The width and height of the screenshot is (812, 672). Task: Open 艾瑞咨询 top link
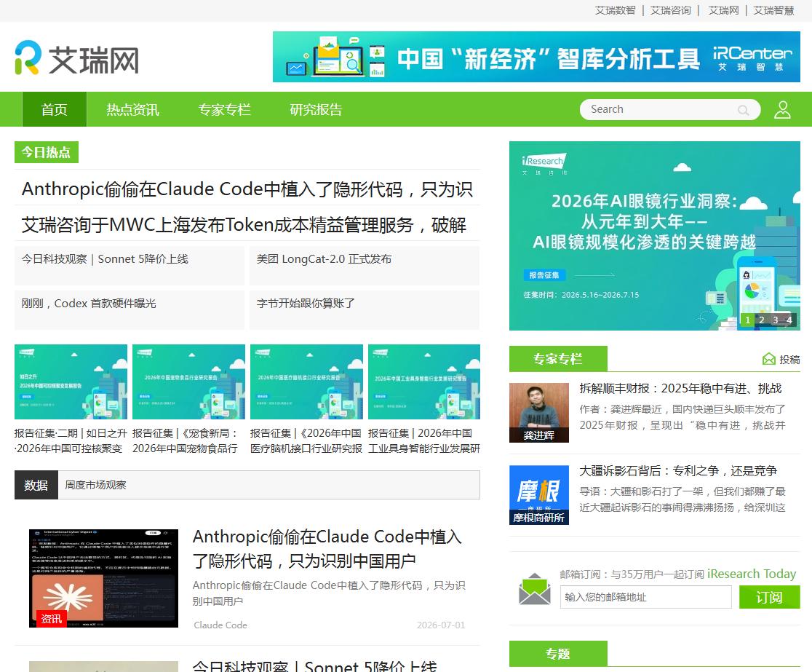(671, 10)
